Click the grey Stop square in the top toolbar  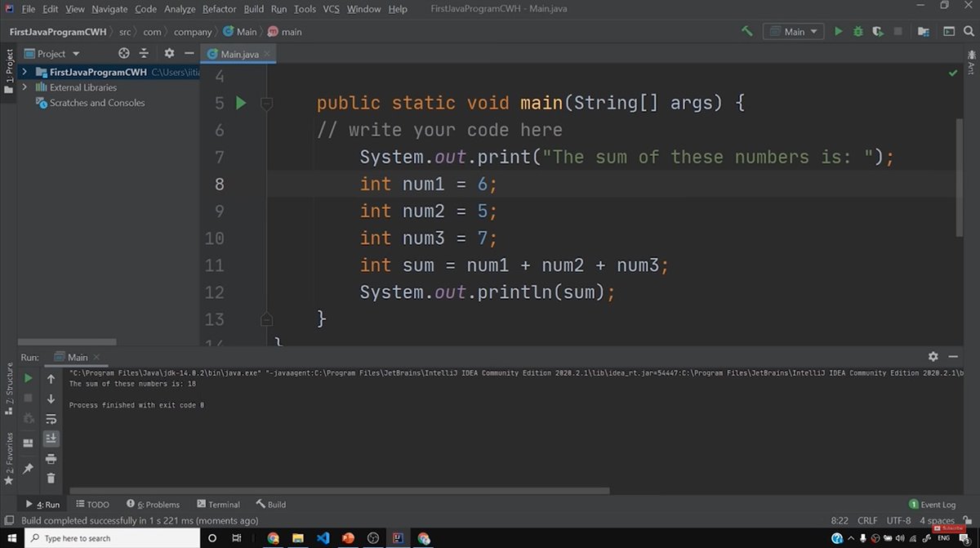898,31
